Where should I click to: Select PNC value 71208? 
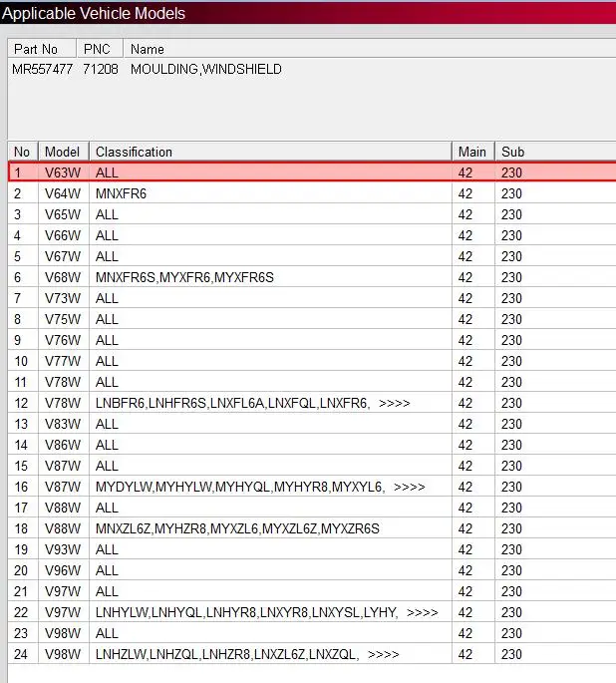click(x=101, y=69)
